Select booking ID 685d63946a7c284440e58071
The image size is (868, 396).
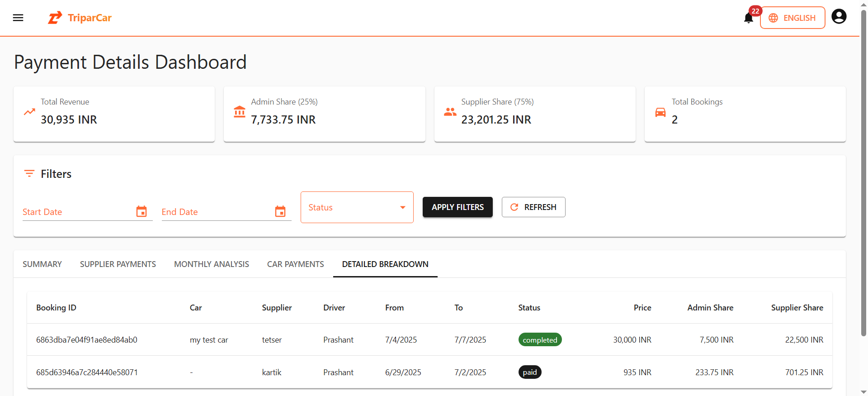(x=87, y=372)
